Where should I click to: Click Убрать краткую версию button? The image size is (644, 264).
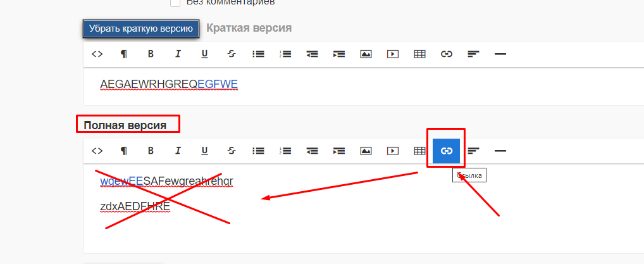pyautogui.click(x=141, y=28)
